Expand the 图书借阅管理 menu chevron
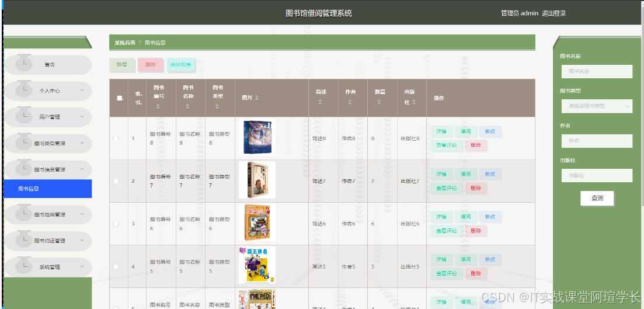This screenshot has width=644, height=309. [82, 214]
